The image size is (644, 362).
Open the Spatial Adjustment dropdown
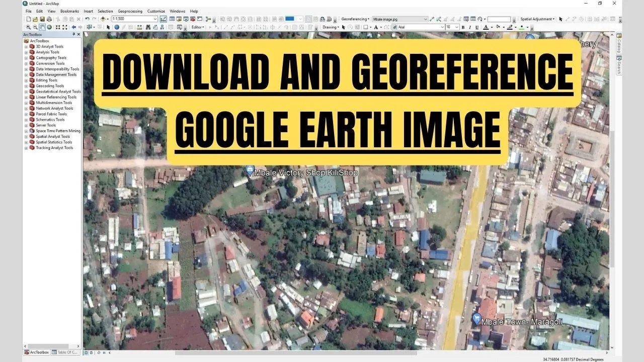tap(537, 19)
